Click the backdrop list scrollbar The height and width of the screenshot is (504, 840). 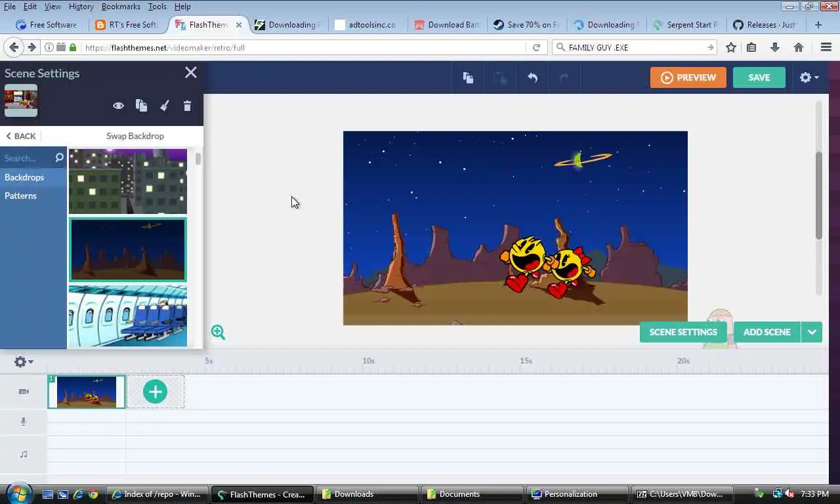point(198,159)
